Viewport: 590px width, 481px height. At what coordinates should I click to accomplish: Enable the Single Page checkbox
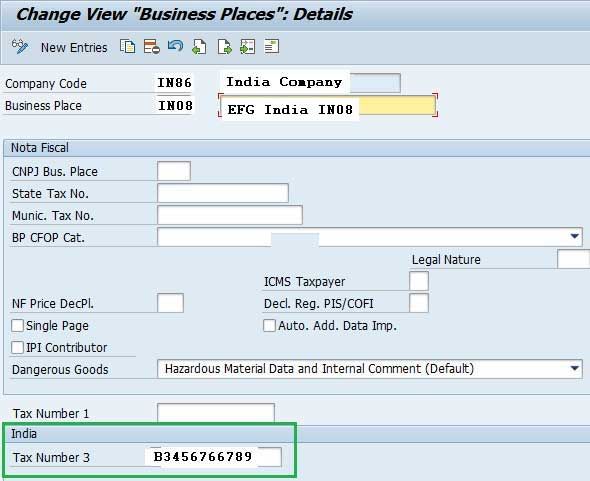point(17,325)
